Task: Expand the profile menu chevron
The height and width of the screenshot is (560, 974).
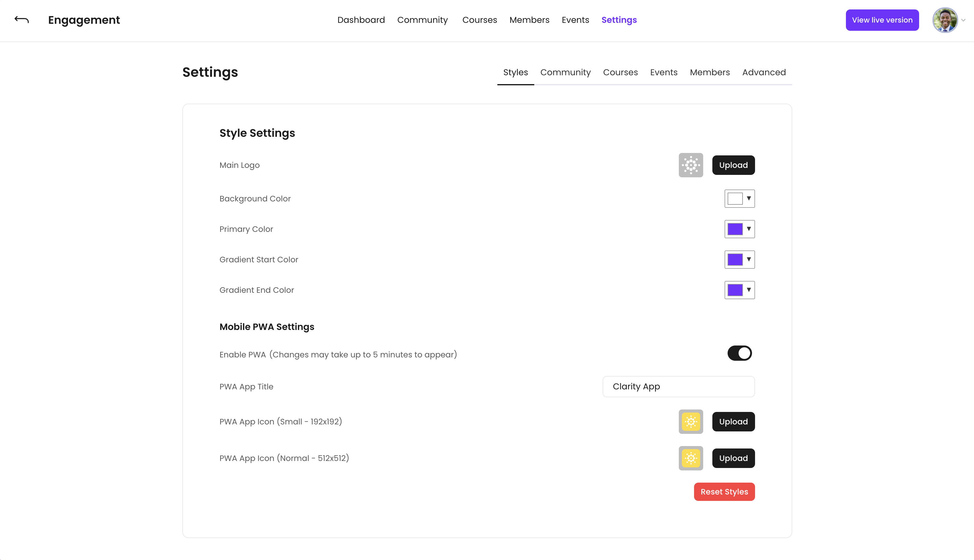Action: tap(963, 20)
